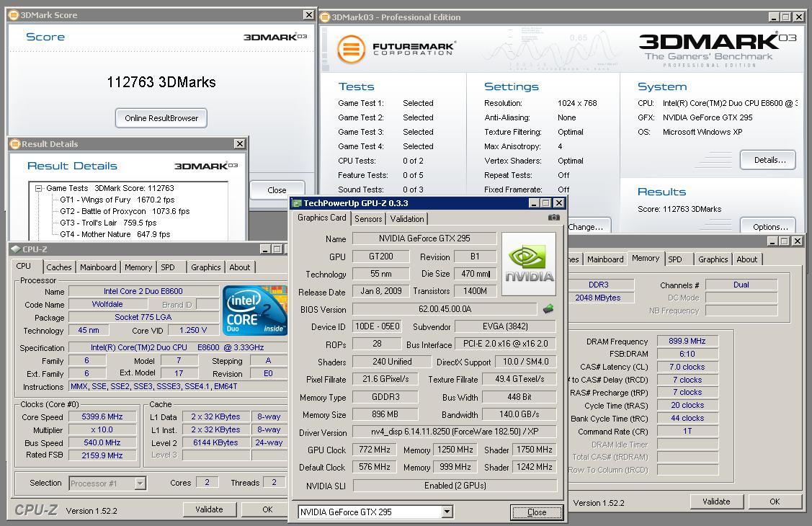Click the Options... button under Results
The width and height of the screenshot is (812, 526).
769,227
